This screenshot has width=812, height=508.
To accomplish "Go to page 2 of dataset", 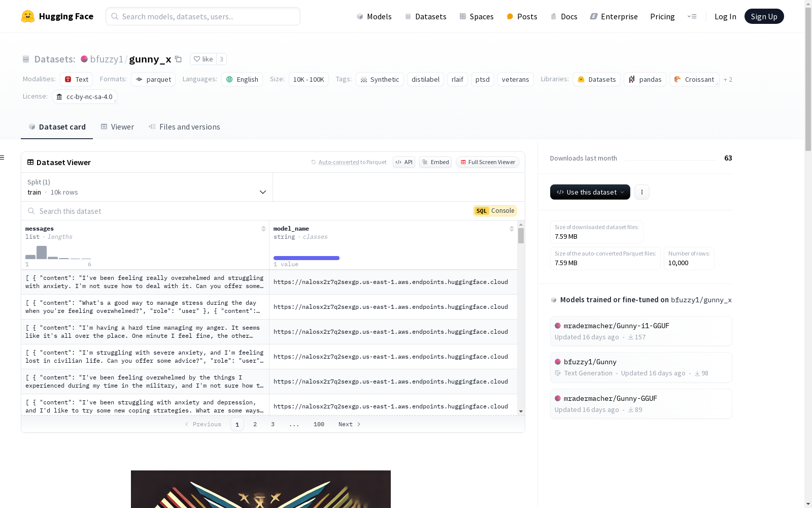I will pyautogui.click(x=255, y=424).
